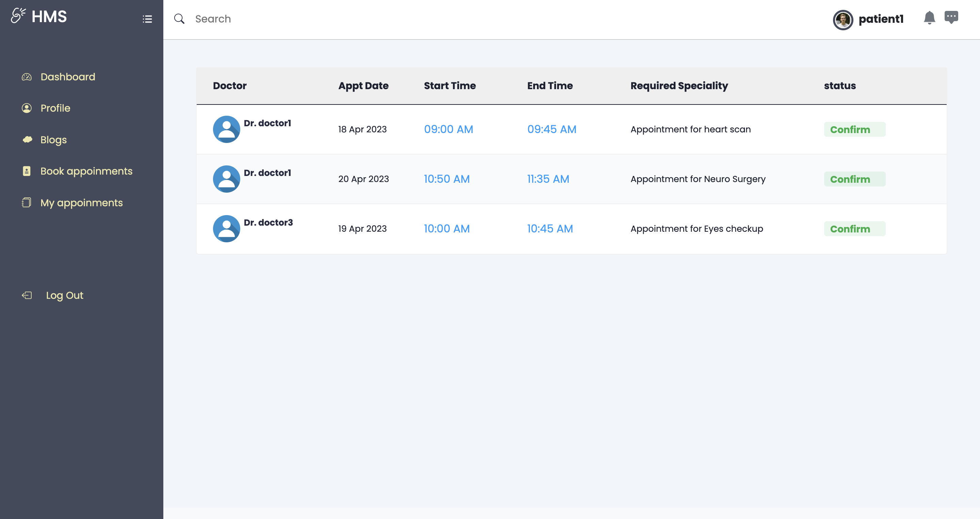The image size is (980, 519).
Task: Click Confirm status for Eyes checkup
Action: pos(854,229)
